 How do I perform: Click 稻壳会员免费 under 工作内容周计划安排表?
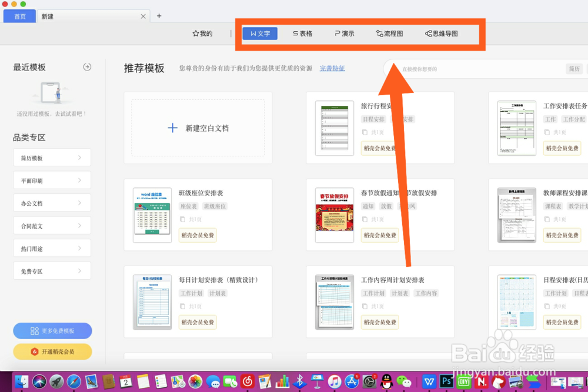click(380, 322)
